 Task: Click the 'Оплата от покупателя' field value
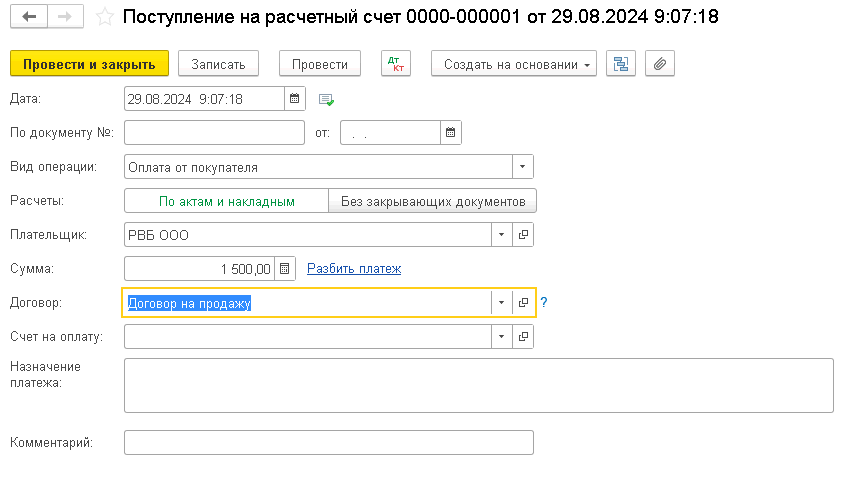[318, 167]
